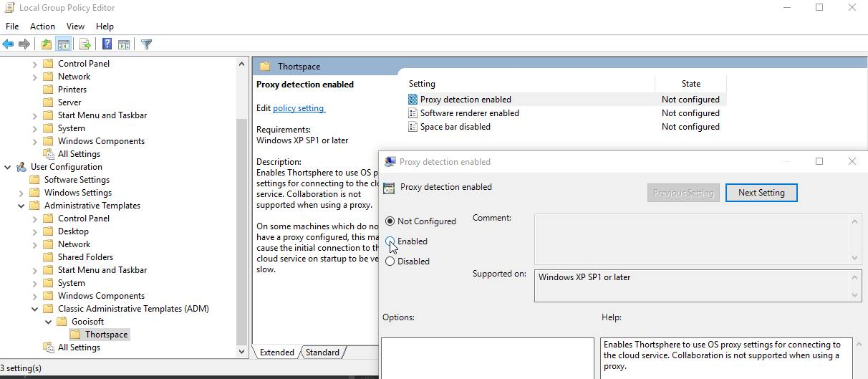The image size is (868, 379).
Task: Collapse the Administrative Templates node
Action: (x=21, y=206)
